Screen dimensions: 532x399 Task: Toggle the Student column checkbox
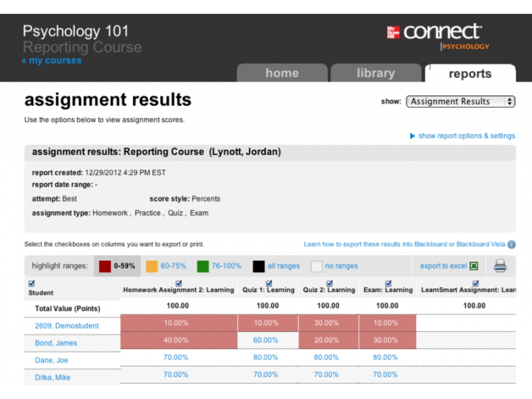(31, 284)
